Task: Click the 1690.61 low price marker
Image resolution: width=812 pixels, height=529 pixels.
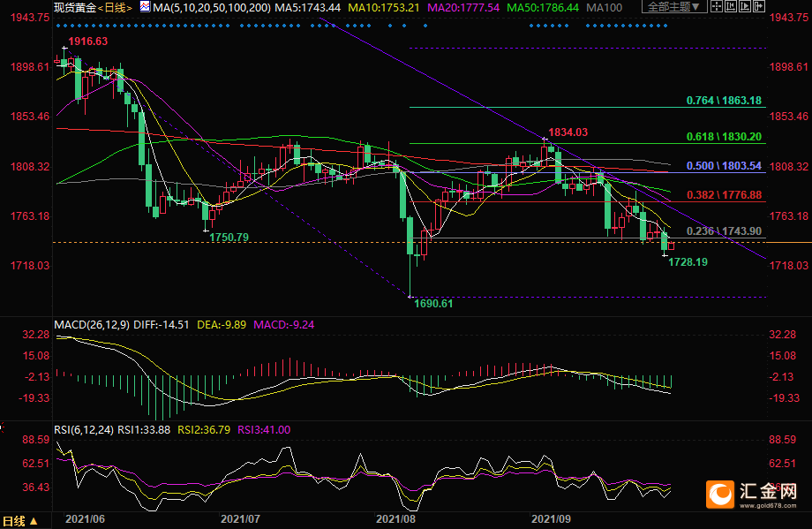Action: [433, 304]
